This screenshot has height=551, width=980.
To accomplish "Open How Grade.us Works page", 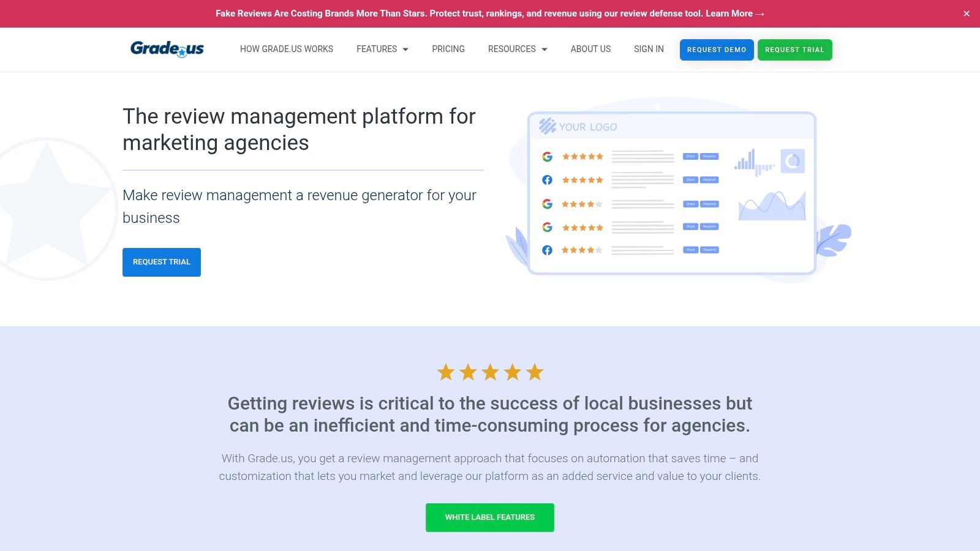I will pos(287,49).
